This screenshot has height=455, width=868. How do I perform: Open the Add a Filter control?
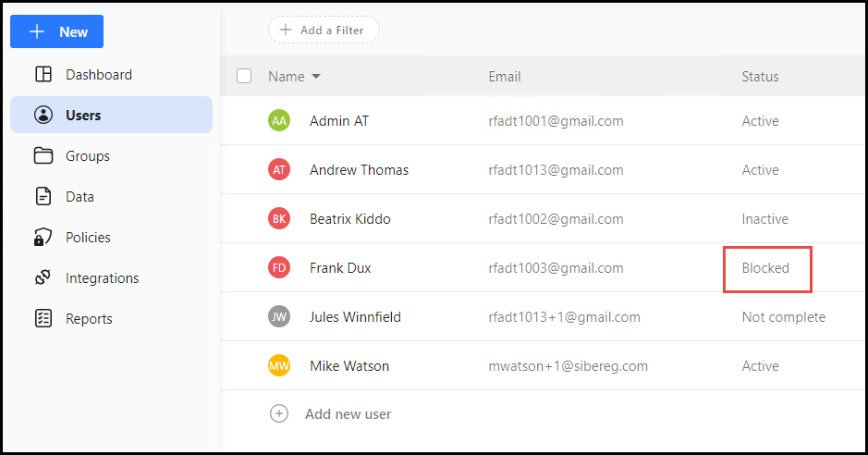click(324, 31)
